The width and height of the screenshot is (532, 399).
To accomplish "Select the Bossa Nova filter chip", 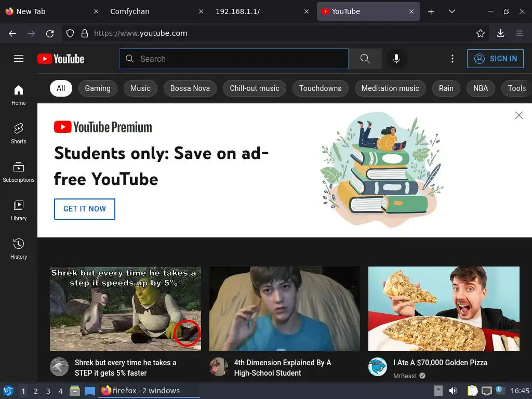I will 190,88.
